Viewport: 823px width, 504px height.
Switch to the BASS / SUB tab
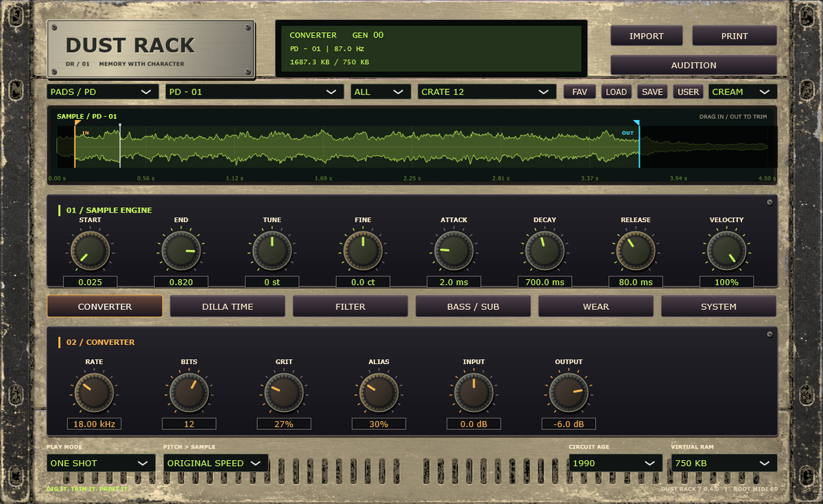473,307
